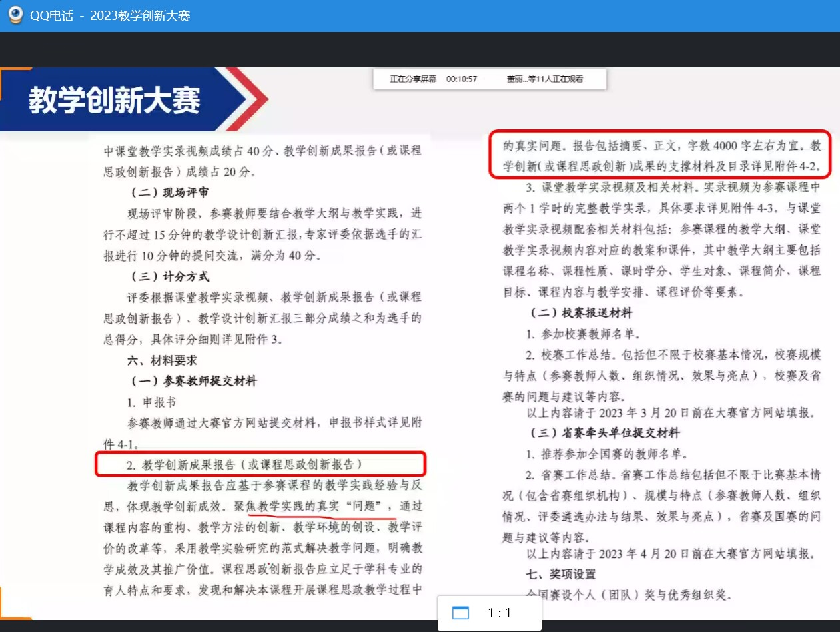The height and width of the screenshot is (632, 840).
Task: Click the line with 2023年3月20日 deadline
Action: tap(671, 412)
